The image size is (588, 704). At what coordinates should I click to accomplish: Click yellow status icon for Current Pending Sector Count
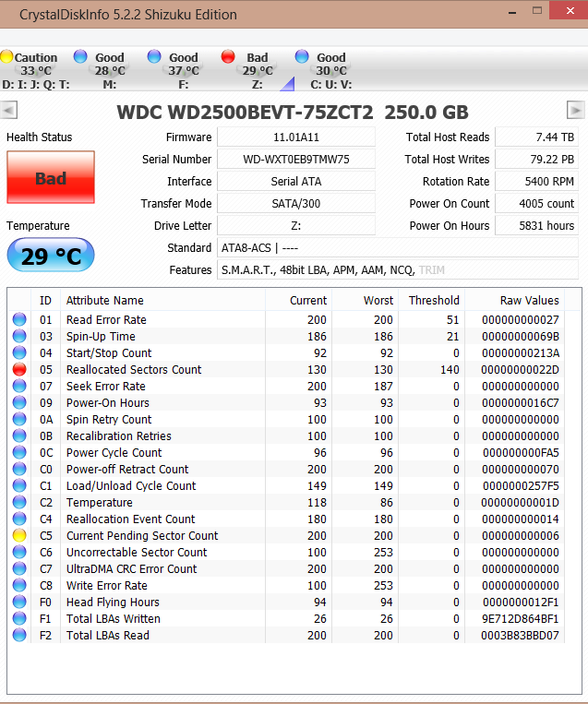tap(19, 535)
